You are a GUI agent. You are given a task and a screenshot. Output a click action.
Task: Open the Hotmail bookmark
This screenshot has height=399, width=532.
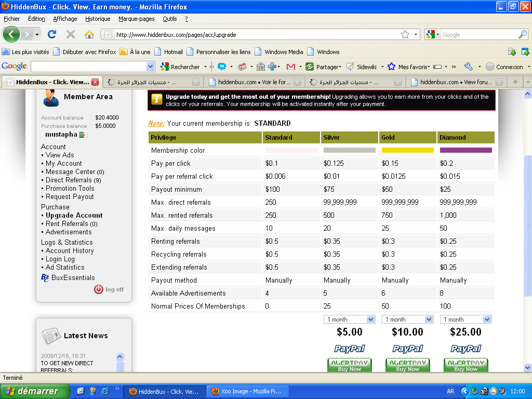169,52
